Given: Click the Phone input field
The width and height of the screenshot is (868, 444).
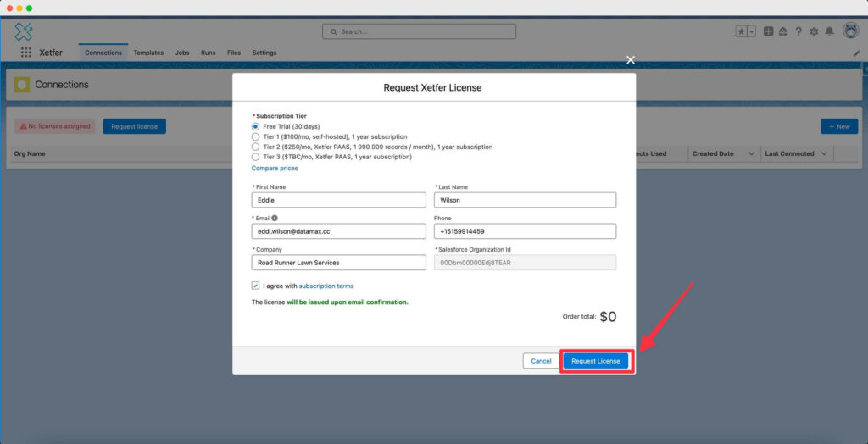Looking at the screenshot, I should point(525,231).
